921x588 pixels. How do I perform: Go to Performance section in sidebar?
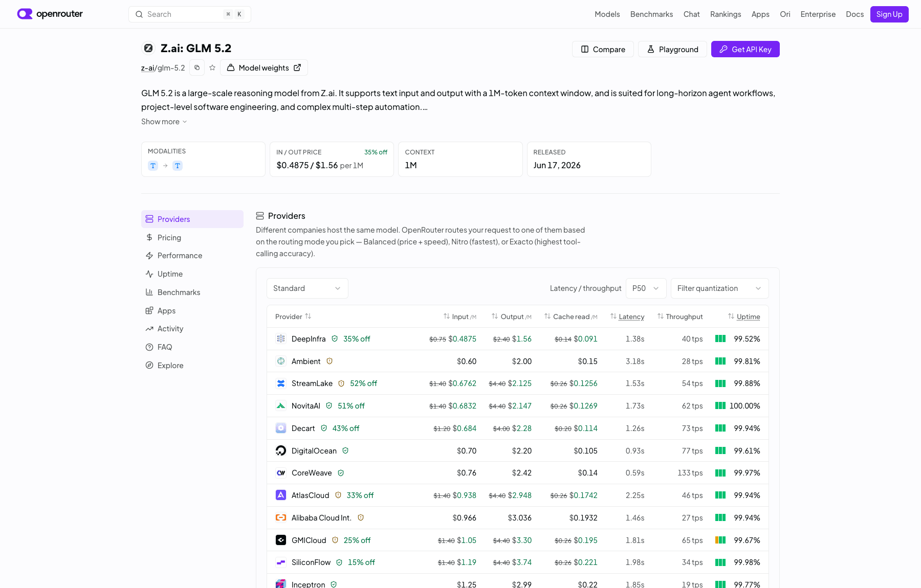[192, 256]
